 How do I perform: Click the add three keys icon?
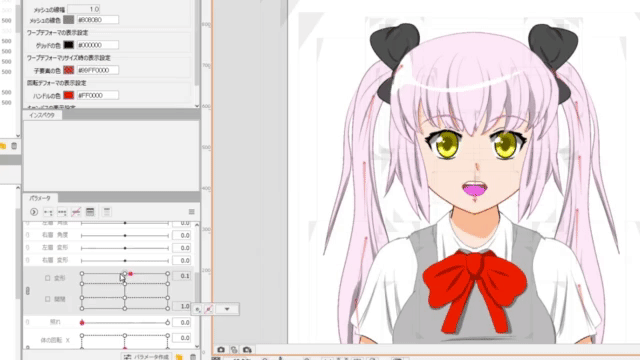coord(62,212)
